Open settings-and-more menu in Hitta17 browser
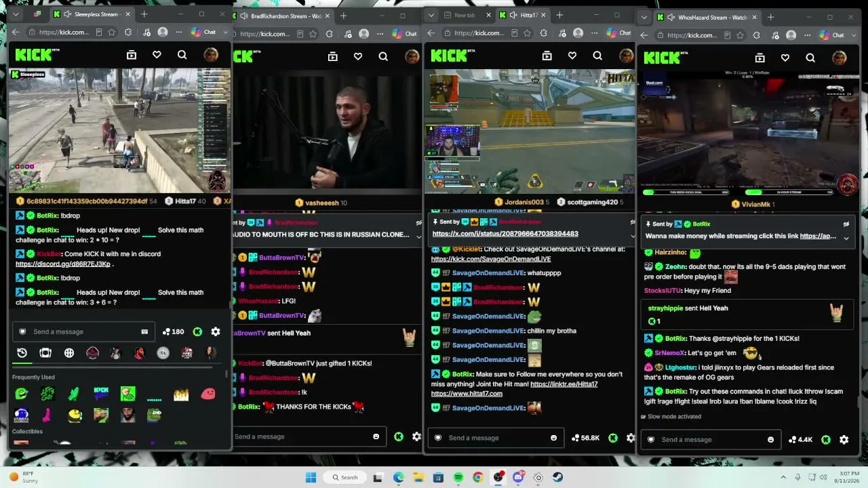Viewport: 868px width, 488px height. click(x=595, y=33)
